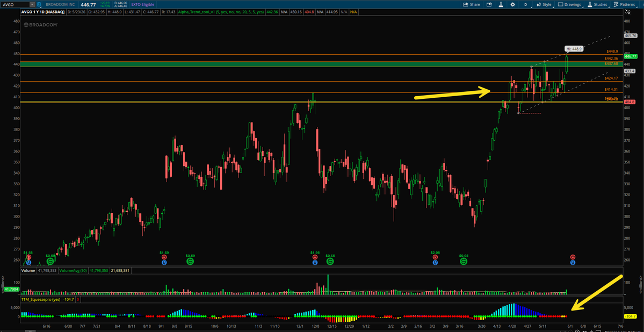Viewport: 644px width, 332px height.
Task: Click the L: 431.47 low value
Action: point(131,13)
